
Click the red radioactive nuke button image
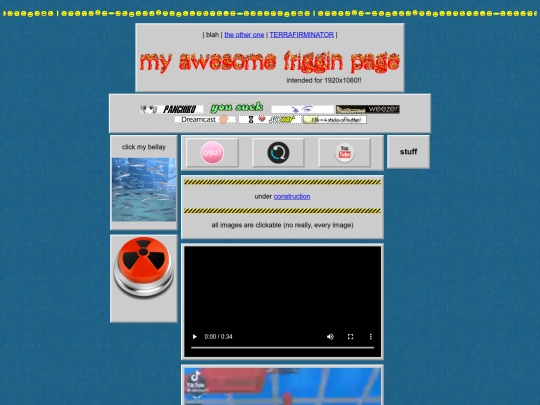(143, 267)
